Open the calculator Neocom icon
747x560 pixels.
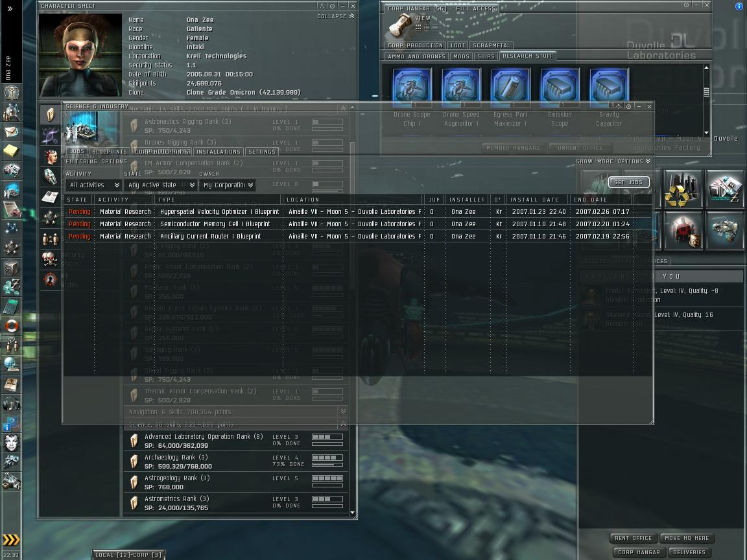tap(11, 307)
